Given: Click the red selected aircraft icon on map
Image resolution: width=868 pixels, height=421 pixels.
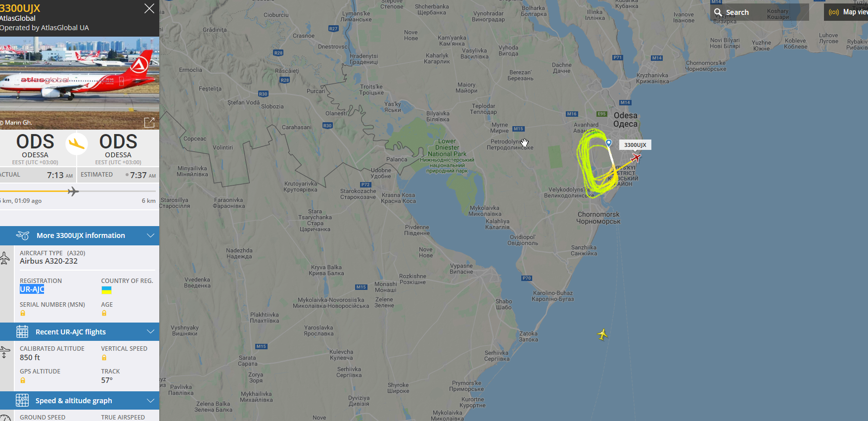Looking at the screenshot, I should pos(636,158).
